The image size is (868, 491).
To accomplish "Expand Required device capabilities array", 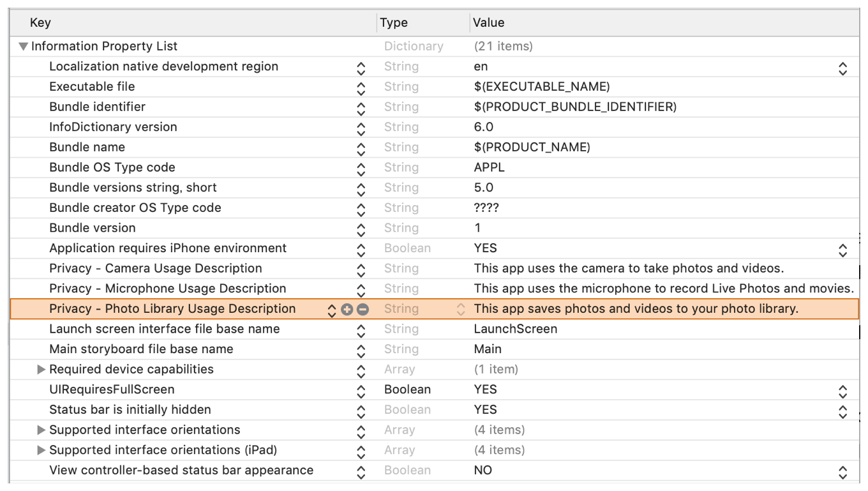I will [x=41, y=370].
